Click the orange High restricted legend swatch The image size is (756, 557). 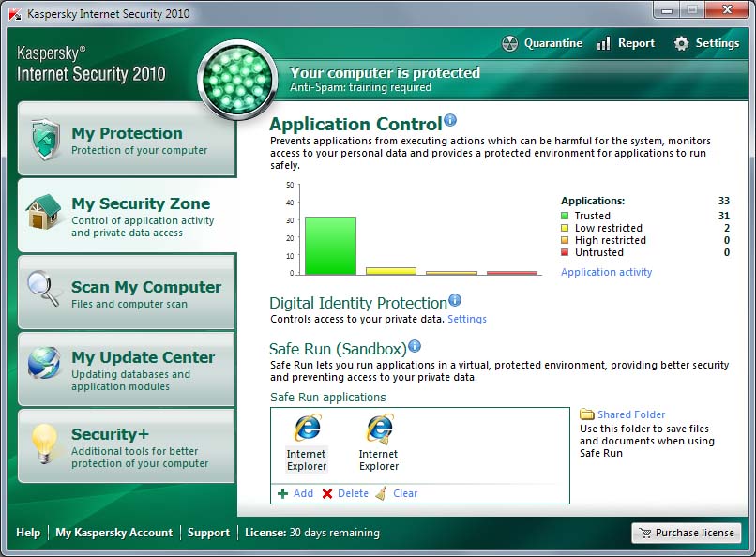[x=565, y=240]
